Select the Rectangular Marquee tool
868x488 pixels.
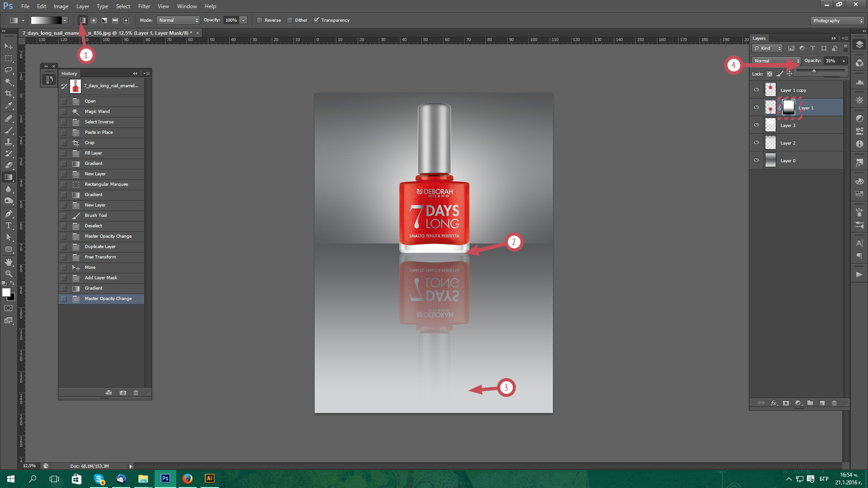pos(9,58)
